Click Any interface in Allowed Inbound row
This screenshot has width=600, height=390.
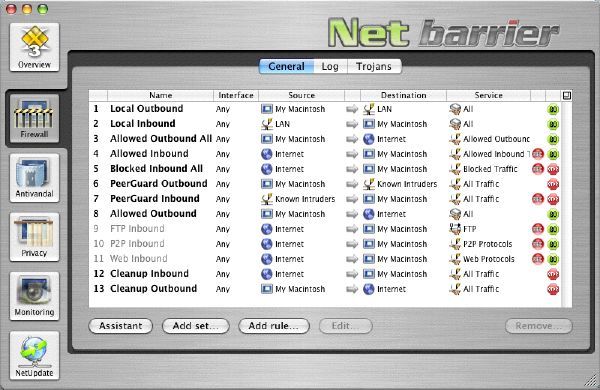coord(223,154)
